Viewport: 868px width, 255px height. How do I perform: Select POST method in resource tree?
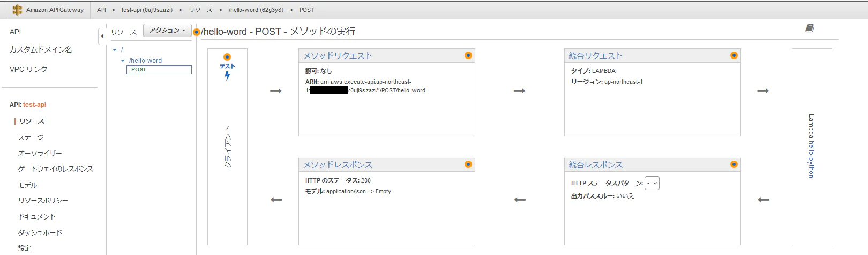click(159, 70)
